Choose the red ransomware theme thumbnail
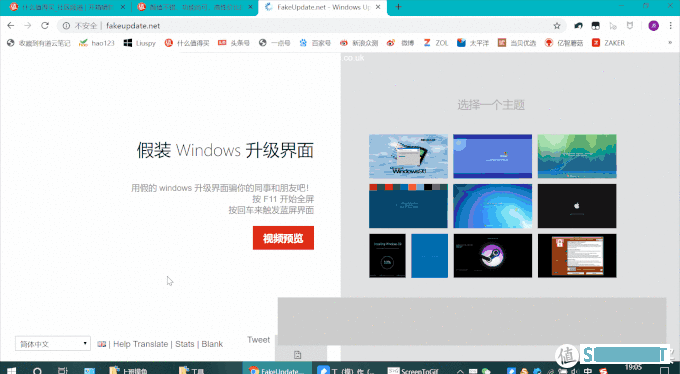The height and width of the screenshot is (374, 680). tap(577, 256)
